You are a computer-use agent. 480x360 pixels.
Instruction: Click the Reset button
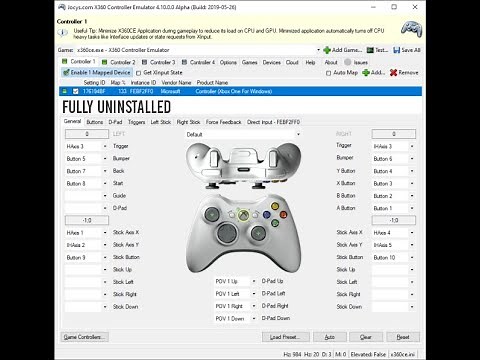403,337
